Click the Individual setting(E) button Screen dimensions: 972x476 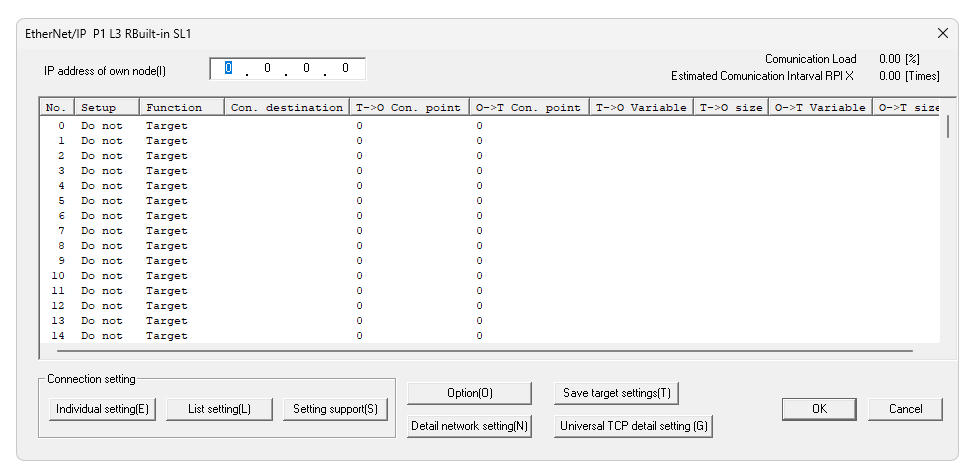[102, 409]
